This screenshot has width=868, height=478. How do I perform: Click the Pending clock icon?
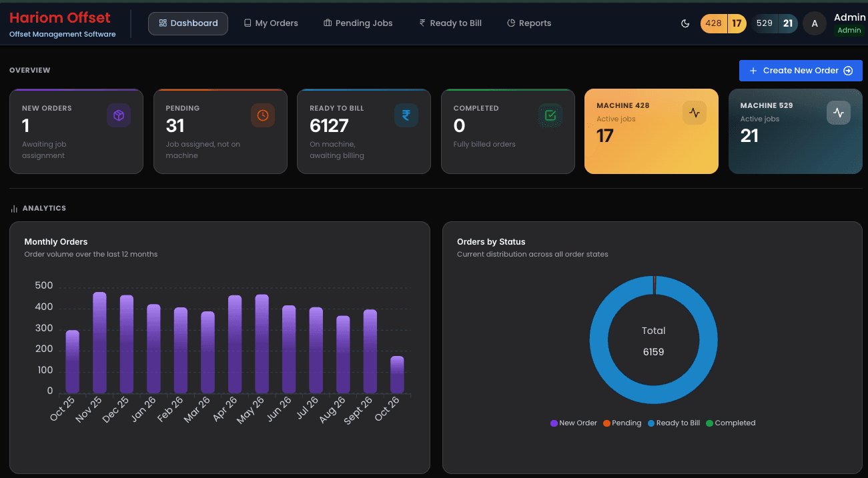[x=263, y=115]
